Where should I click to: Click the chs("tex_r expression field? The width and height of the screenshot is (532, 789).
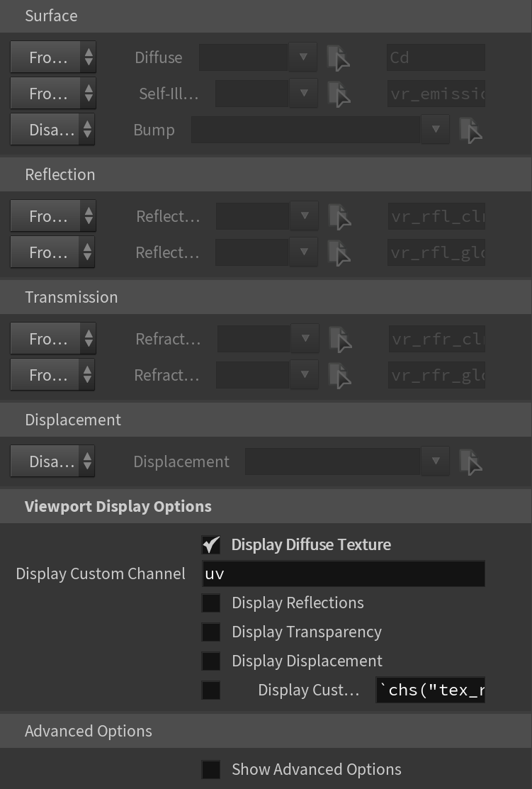(431, 690)
